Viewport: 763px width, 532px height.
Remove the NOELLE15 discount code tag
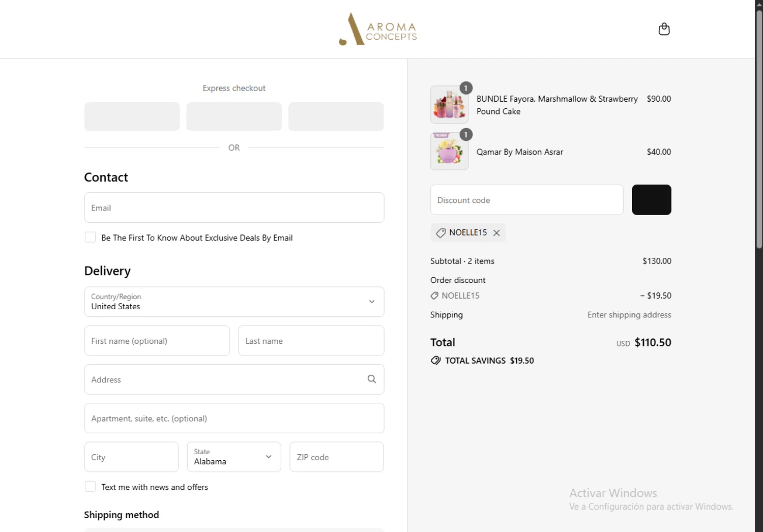[x=496, y=232]
